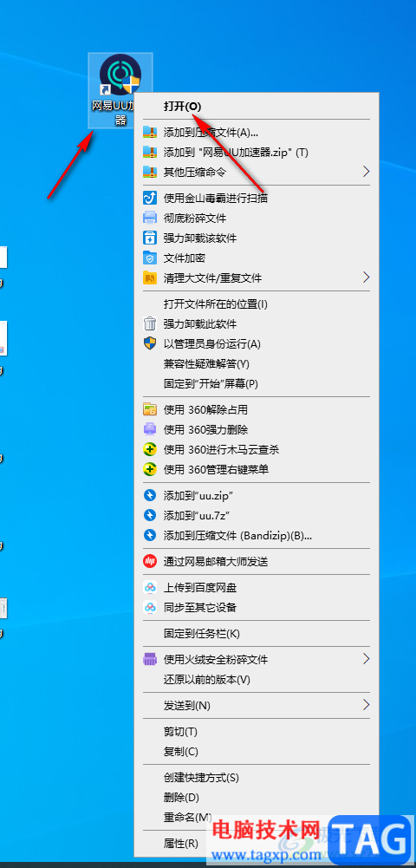Select 兼容性疑难解答(Y)
The image size is (416, 868).
coord(257,363)
